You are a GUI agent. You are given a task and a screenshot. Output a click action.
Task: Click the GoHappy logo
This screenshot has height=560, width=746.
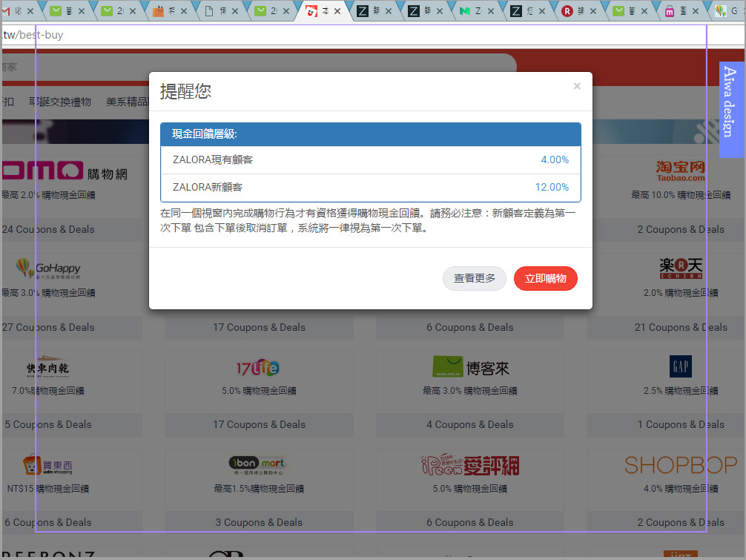48,269
